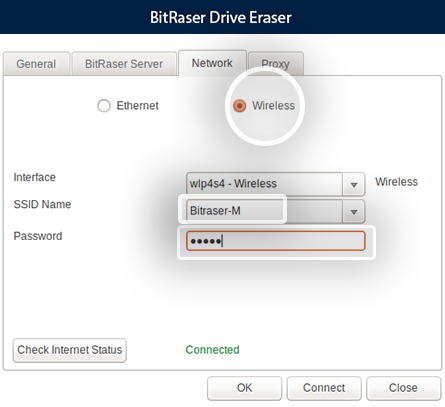Click the green Connected status text
The height and width of the screenshot is (407, 445).
[212, 350]
